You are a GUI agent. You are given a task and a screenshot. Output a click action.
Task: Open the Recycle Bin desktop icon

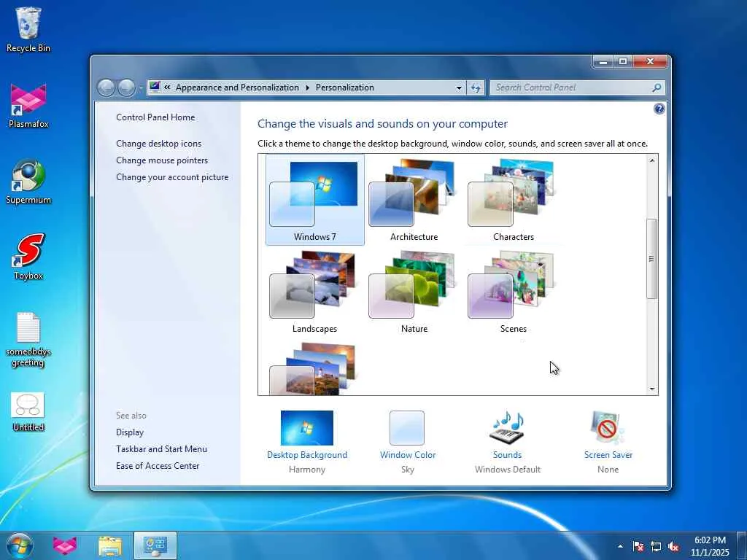28,29
